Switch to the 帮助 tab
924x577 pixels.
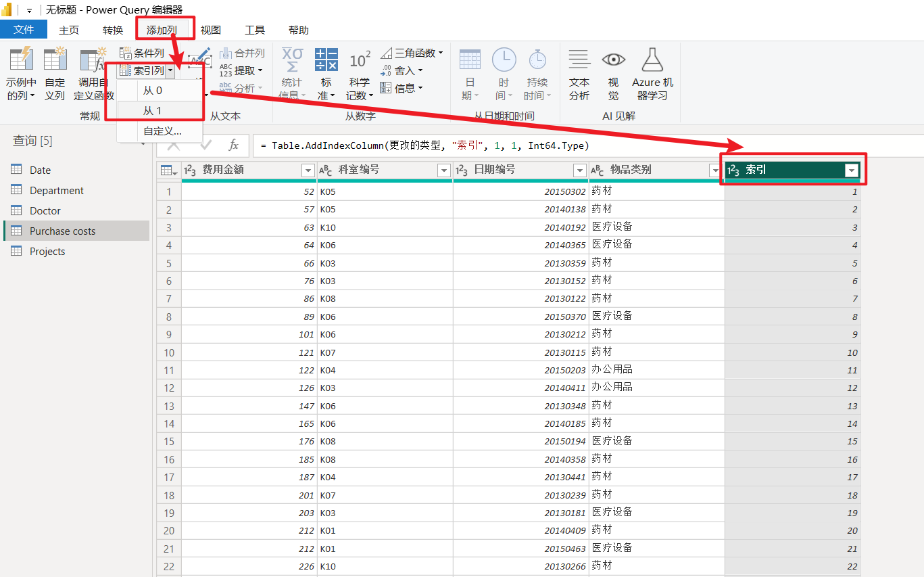(x=299, y=30)
